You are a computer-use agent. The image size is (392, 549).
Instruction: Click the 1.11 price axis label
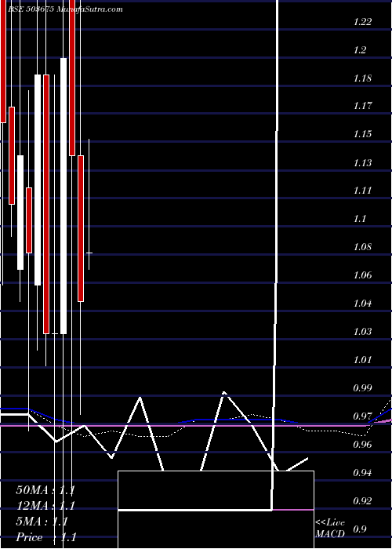click(362, 191)
